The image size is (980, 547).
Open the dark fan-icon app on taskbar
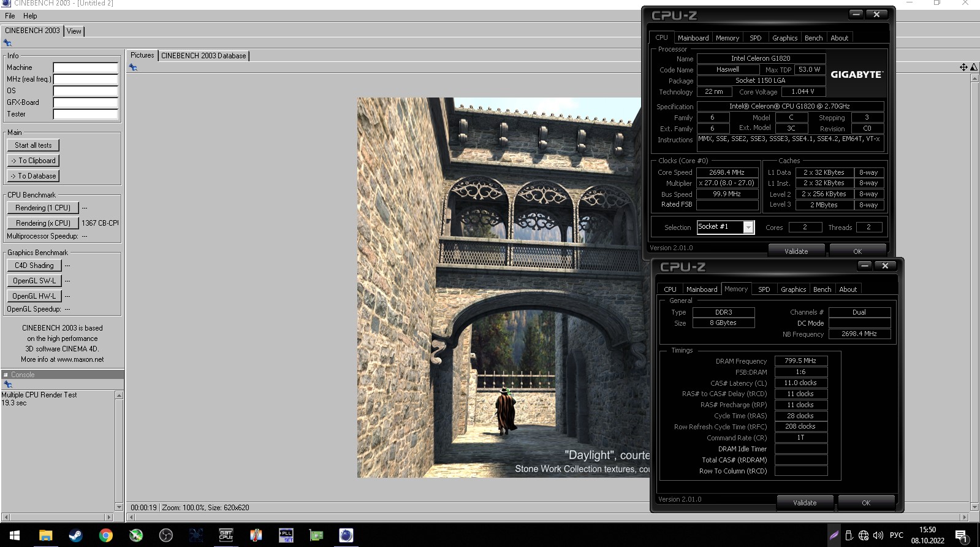196,535
